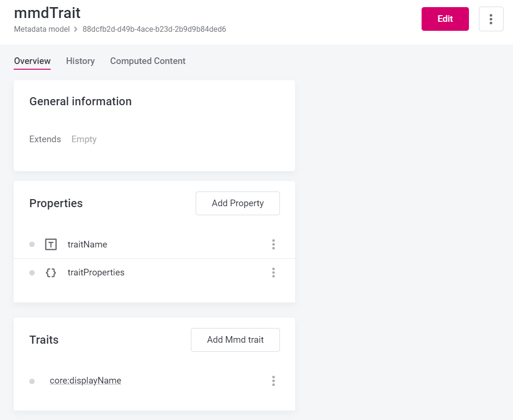Click the Add Property button
This screenshot has width=513, height=420.
[237, 203]
